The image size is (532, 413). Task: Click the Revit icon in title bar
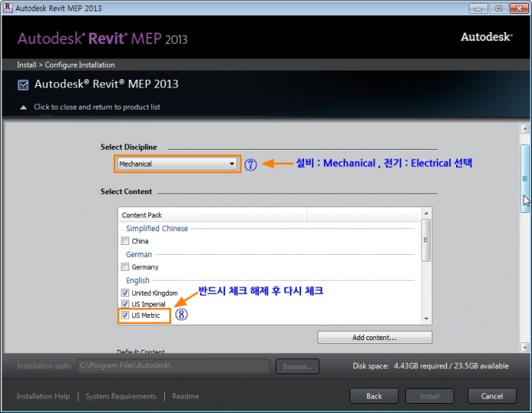[x=8, y=8]
